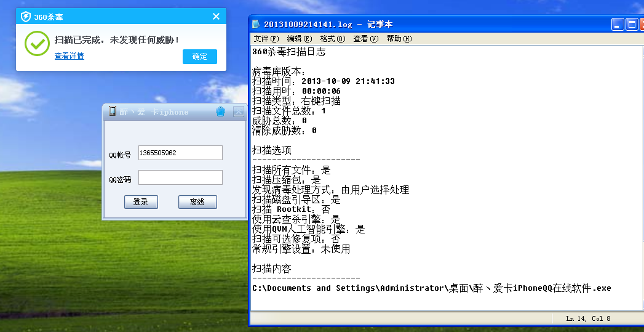644x332 pixels.
Task: Open the 查看(V) menu in Notepad
Action: [365, 39]
